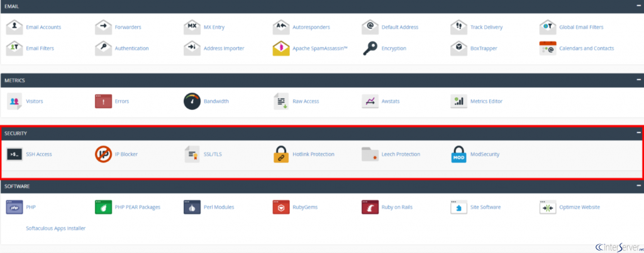Open the Encryption key icon
Screen dimensions: 644x253
[370, 48]
